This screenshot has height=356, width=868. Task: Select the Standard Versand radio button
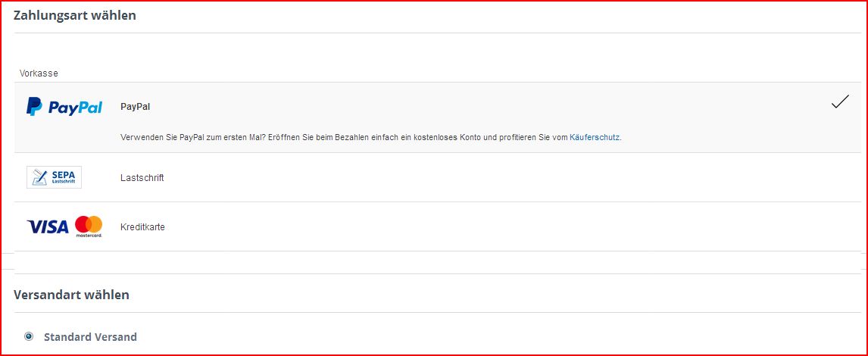point(29,336)
